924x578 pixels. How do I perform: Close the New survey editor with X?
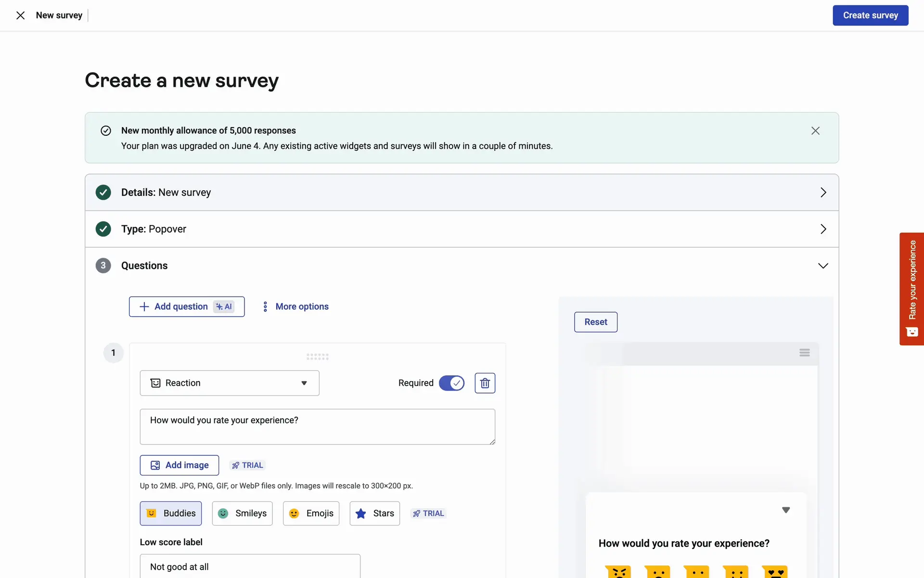[20, 15]
